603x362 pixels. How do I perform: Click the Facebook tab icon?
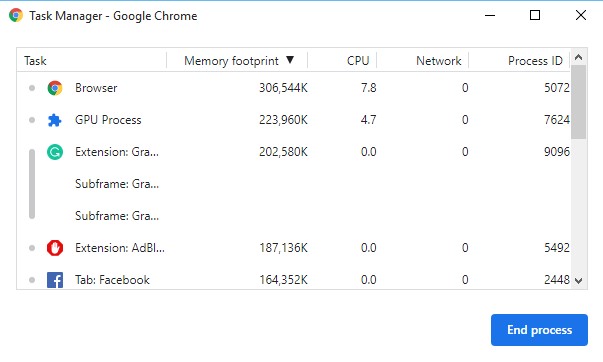pos(55,280)
